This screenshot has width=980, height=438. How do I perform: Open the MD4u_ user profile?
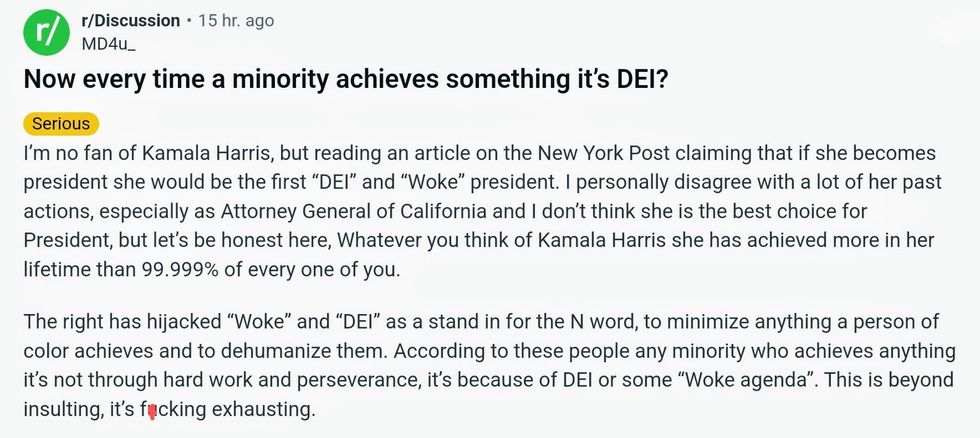point(108,43)
